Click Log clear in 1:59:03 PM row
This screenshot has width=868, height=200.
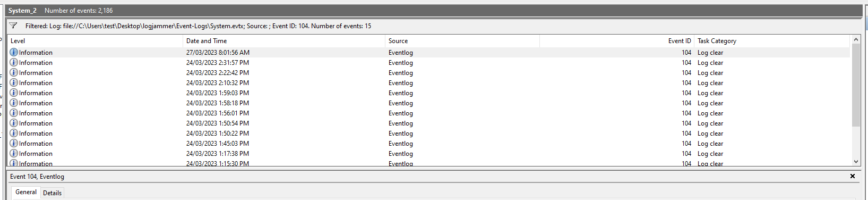(x=710, y=93)
